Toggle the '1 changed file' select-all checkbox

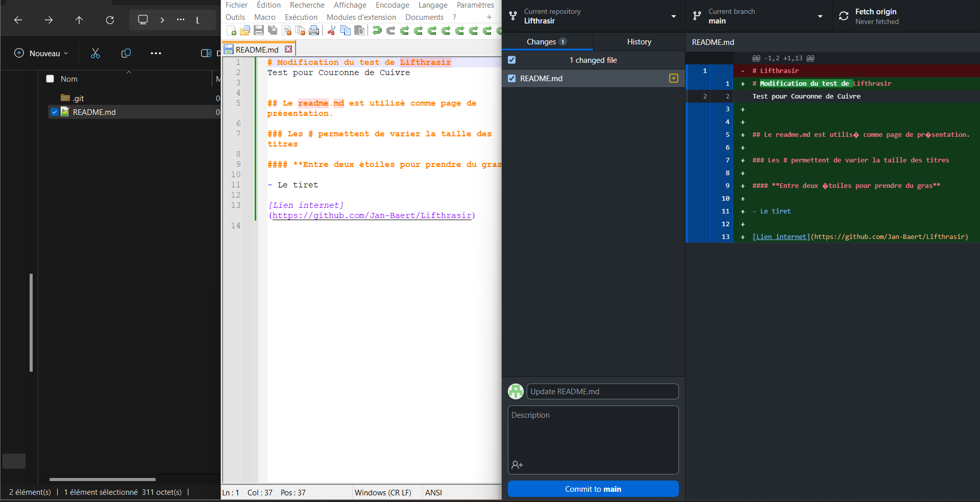512,60
